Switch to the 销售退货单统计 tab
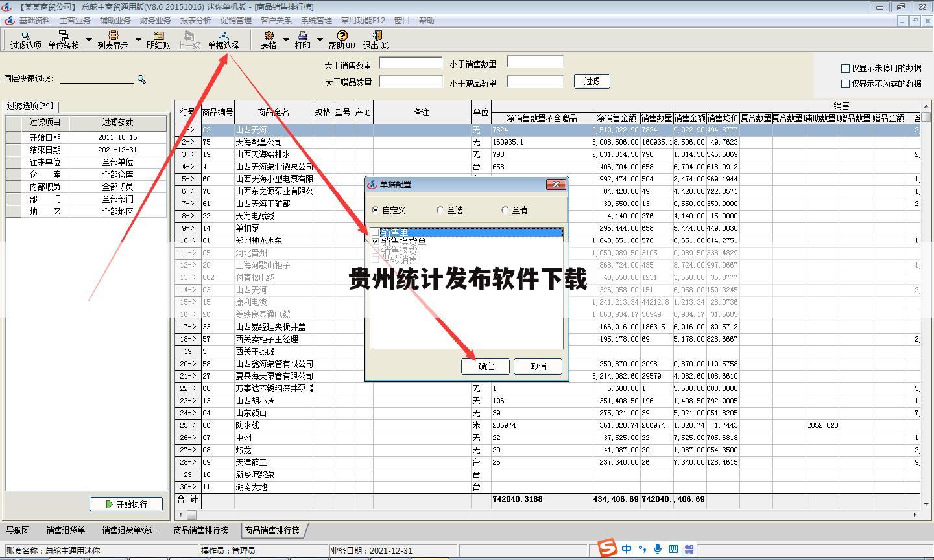This screenshot has width=934, height=560. tap(129, 530)
